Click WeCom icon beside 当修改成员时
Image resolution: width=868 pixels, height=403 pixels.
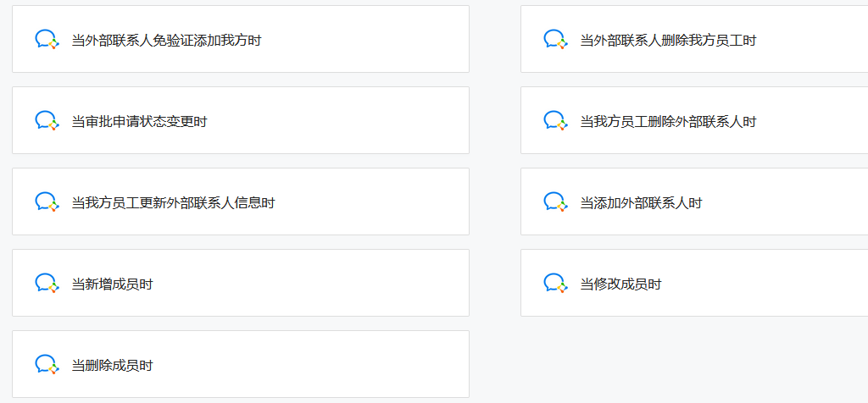[x=555, y=284]
